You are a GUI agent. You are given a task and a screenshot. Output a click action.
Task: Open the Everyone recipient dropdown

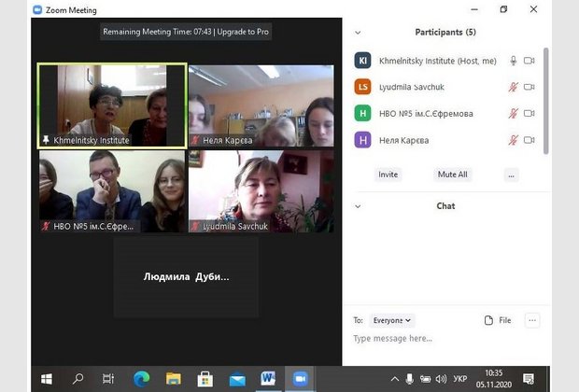pyautogui.click(x=392, y=320)
